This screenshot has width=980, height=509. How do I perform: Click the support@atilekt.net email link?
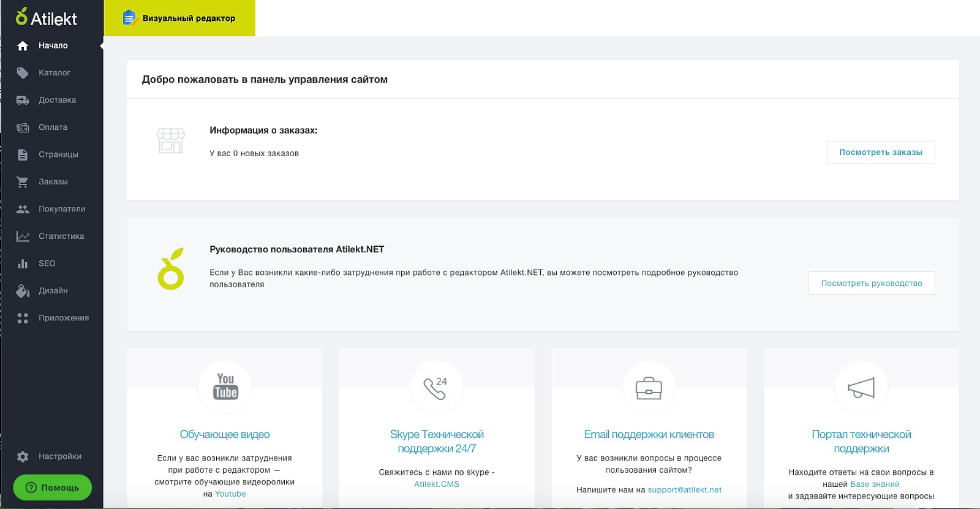685,490
